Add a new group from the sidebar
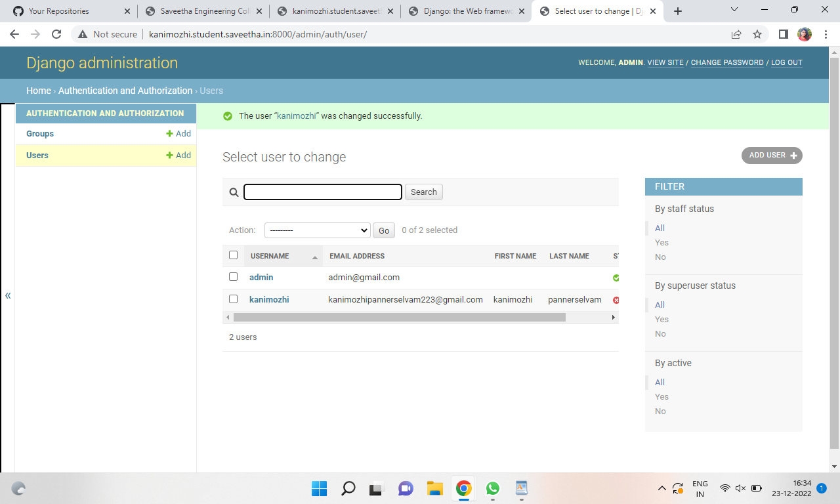The image size is (840, 504). [178, 134]
